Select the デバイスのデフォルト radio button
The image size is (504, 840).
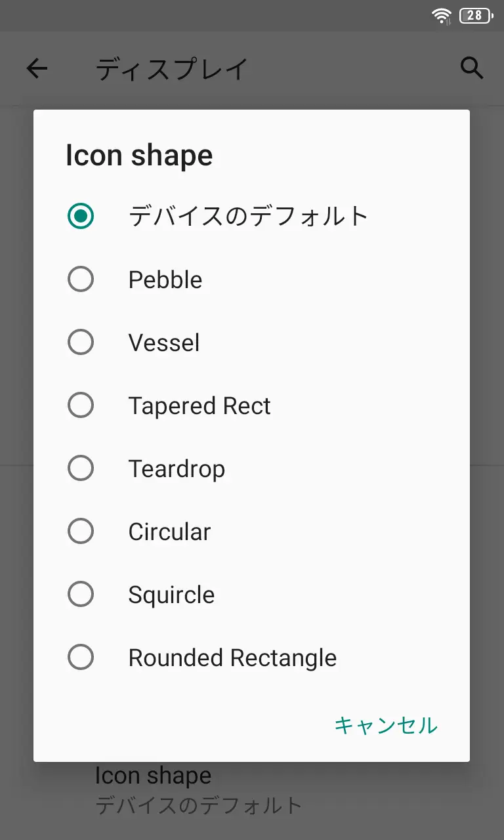[x=81, y=216]
